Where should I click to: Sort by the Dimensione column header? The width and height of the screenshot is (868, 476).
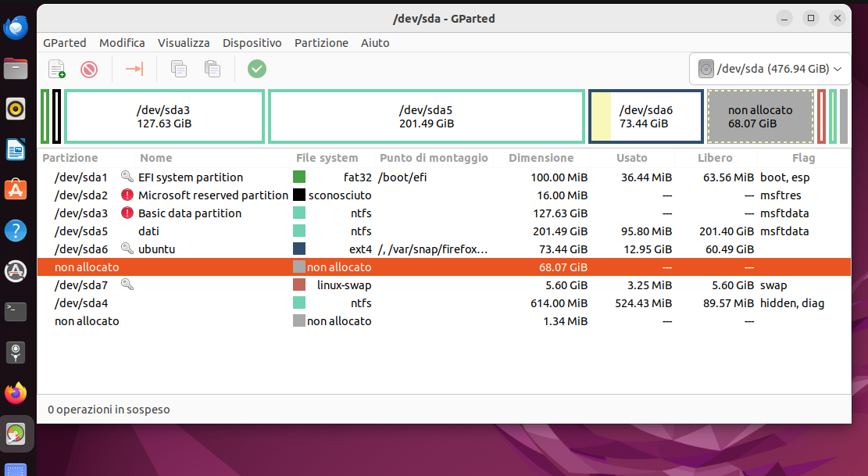(x=541, y=158)
